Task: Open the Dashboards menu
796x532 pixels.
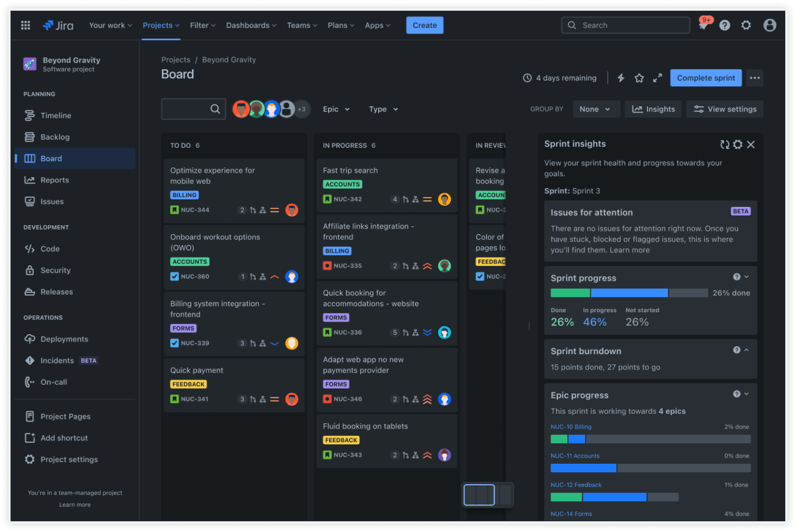Action: pos(251,25)
